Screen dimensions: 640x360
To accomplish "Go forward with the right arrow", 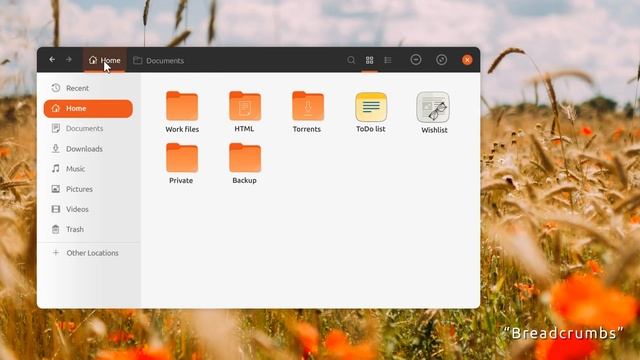I will point(69,60).
